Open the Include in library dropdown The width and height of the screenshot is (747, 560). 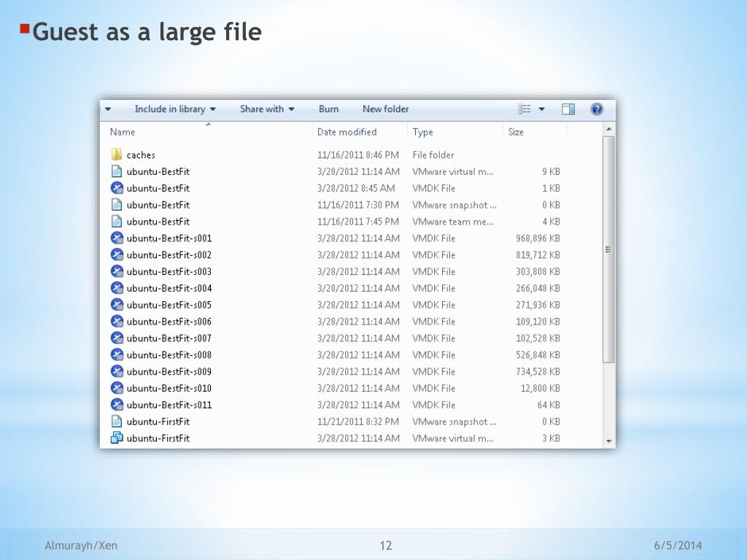click(x=175, y=109)
